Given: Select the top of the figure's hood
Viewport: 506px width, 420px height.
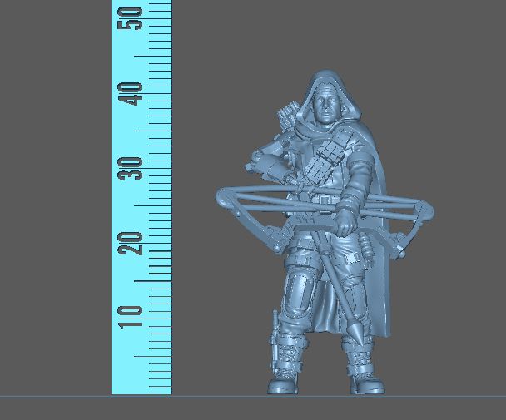Looking at the screenshot, I should coord(326,75).
